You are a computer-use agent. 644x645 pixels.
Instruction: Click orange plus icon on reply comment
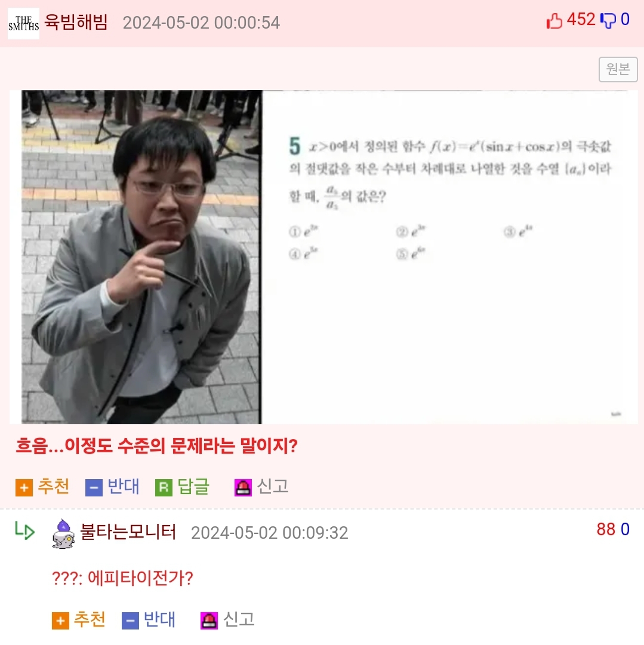[x=60, y=621]
